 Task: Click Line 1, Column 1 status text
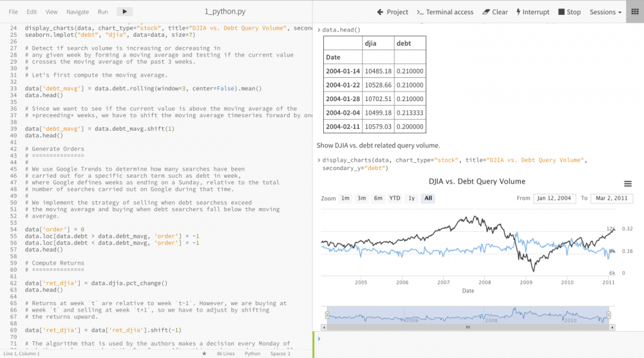pos(22,353)
